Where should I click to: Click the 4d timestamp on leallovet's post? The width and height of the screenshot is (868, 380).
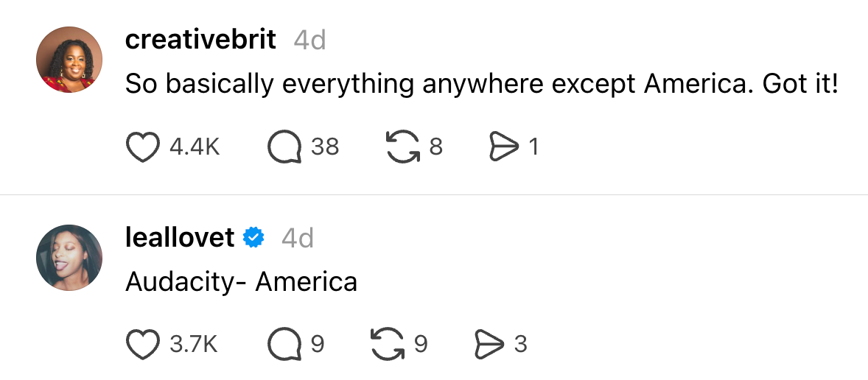pos(298,238)
